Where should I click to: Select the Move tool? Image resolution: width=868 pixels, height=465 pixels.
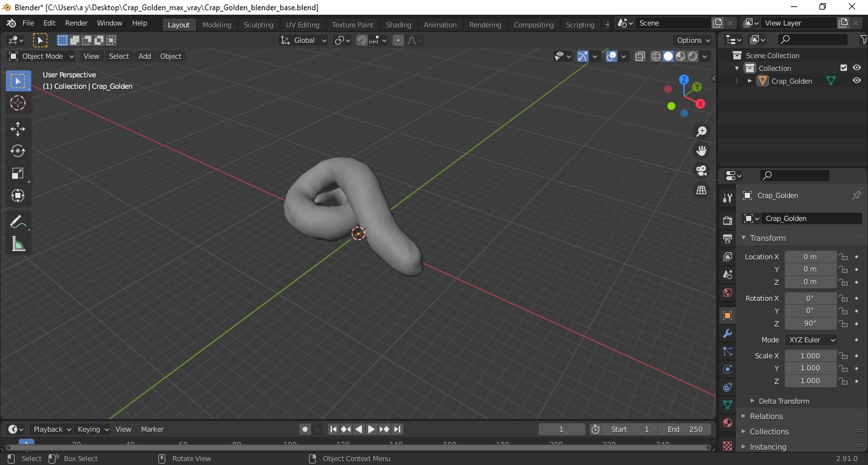click(x=18, y=129)
